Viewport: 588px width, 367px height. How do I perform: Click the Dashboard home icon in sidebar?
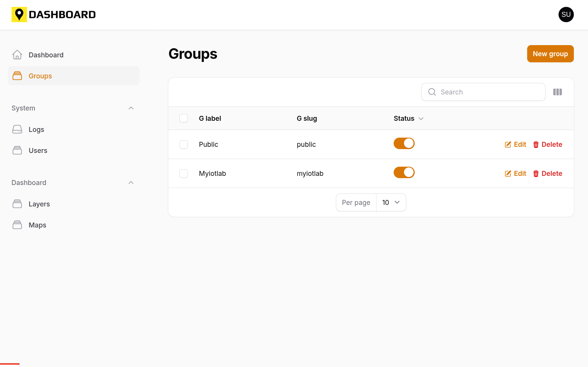pos(17,55)
